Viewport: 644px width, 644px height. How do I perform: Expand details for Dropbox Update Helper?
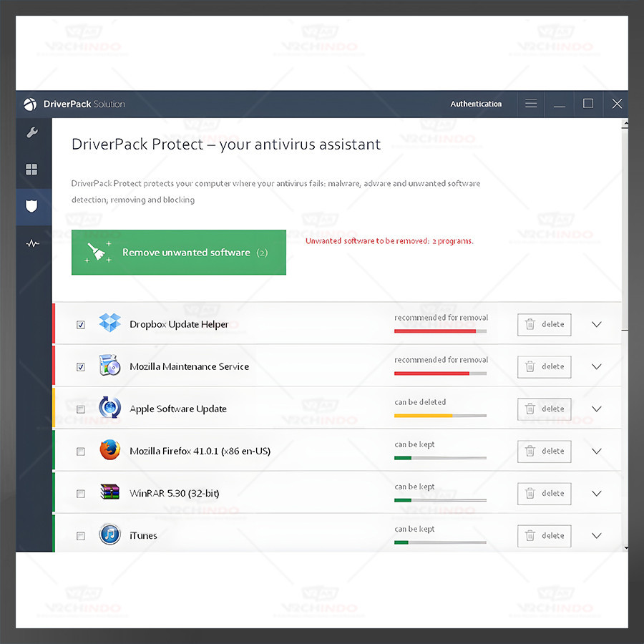(596, 324)
